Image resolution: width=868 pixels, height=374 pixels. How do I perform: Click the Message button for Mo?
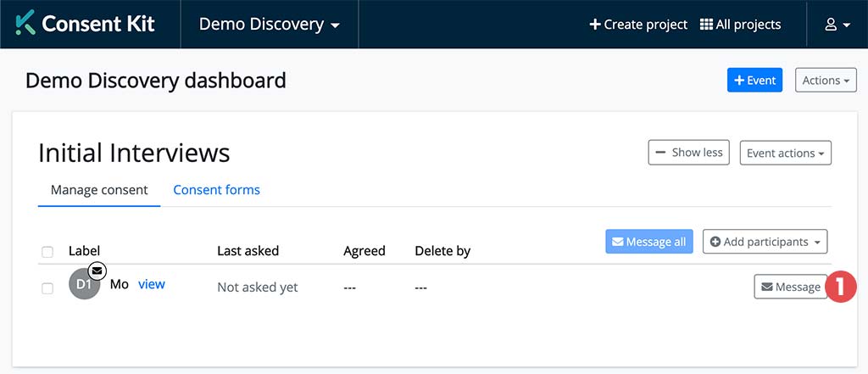[x=790, y=287]
